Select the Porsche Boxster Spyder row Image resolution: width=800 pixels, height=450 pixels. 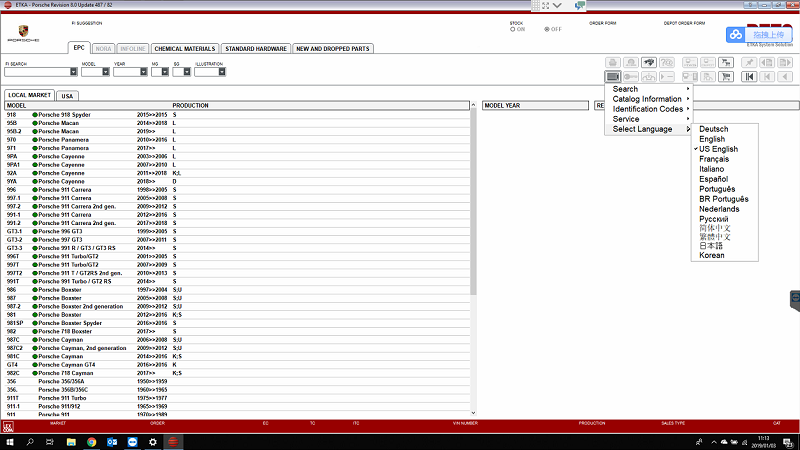[237, 323]
